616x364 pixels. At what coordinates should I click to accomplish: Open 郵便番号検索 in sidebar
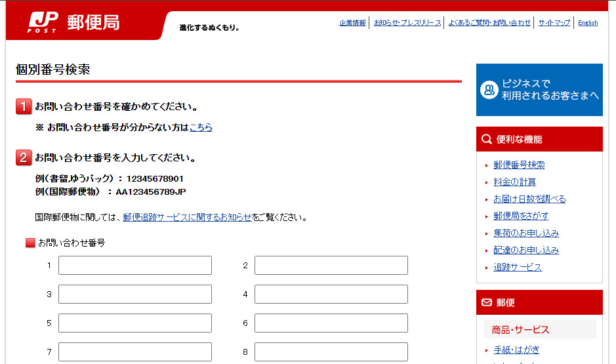click(x=519, y=165)
